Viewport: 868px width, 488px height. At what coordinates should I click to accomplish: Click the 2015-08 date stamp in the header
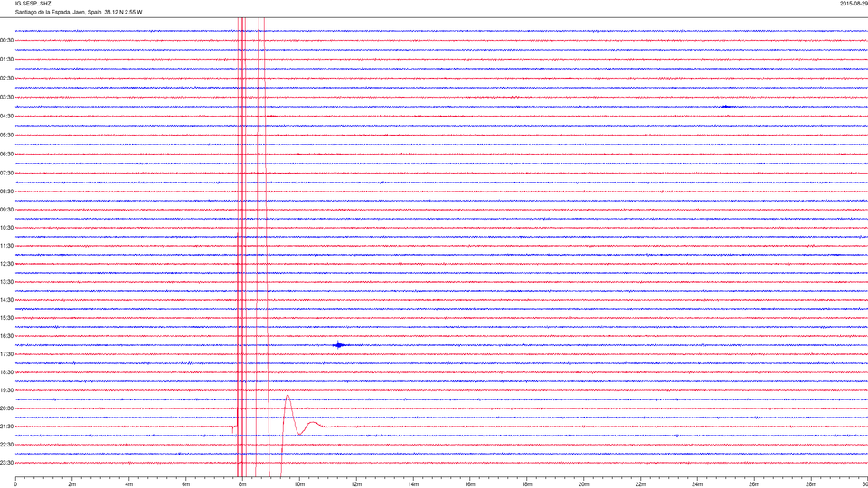854,4
